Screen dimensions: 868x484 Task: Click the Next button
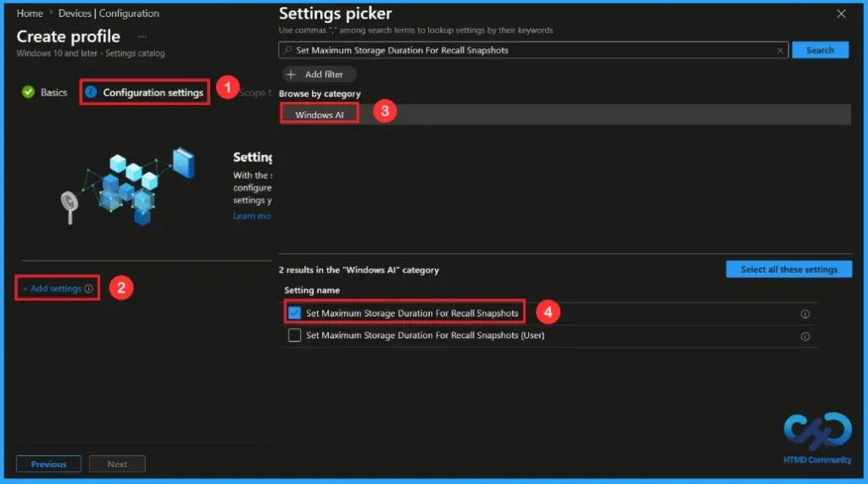pyautogui.click(x=117, y=464)
